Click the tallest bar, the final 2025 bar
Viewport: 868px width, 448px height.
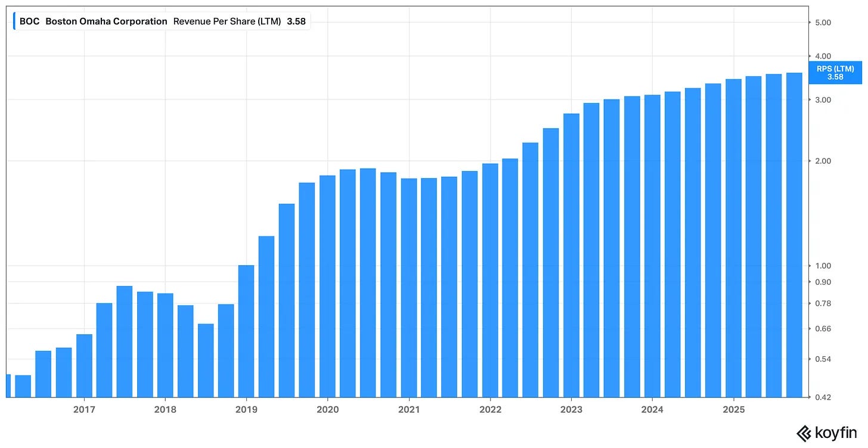(794, 235)
